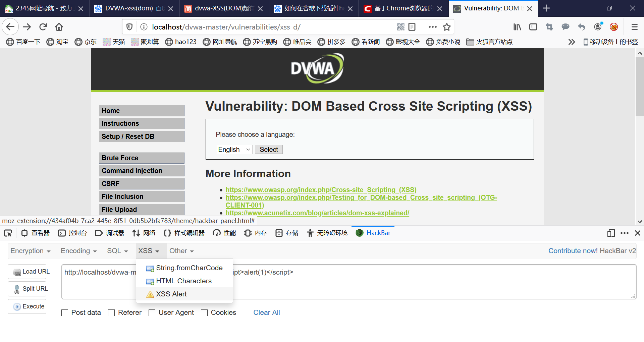
Task: Click the Clear All link
Action: (267, 312)
